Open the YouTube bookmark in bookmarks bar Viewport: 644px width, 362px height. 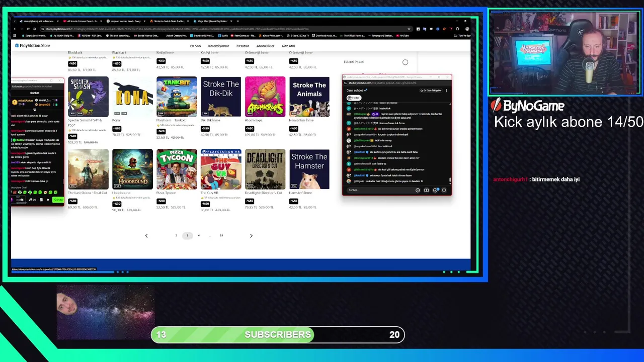(403, 36)
